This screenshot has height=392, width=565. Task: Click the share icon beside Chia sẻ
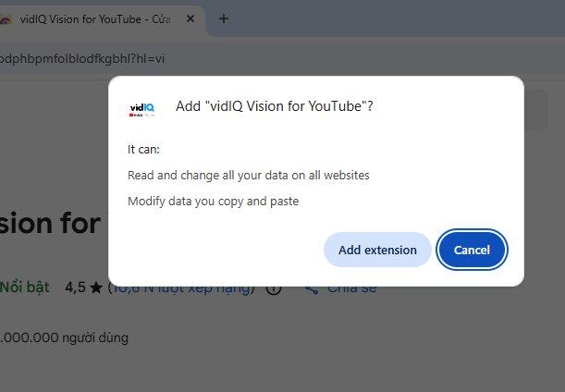click(312, 288)
